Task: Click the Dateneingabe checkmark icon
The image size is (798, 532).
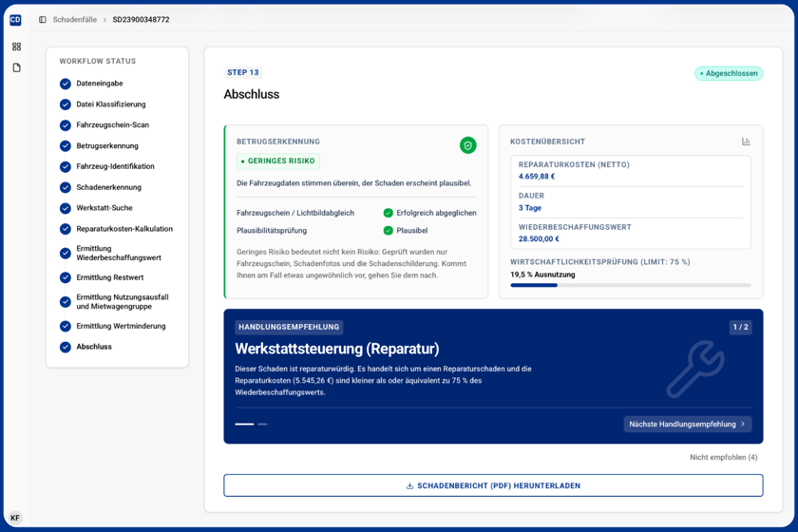Action: tap(66, 84)
